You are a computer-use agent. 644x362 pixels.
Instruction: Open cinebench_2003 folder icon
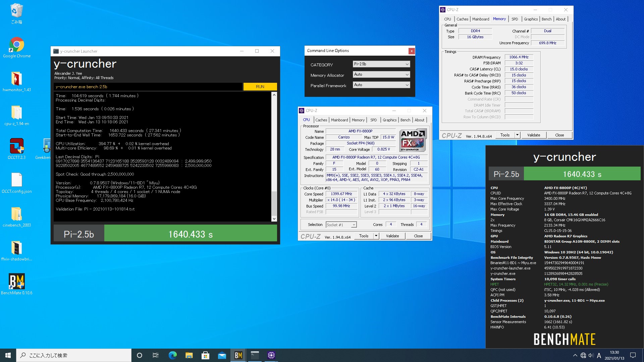16,217
